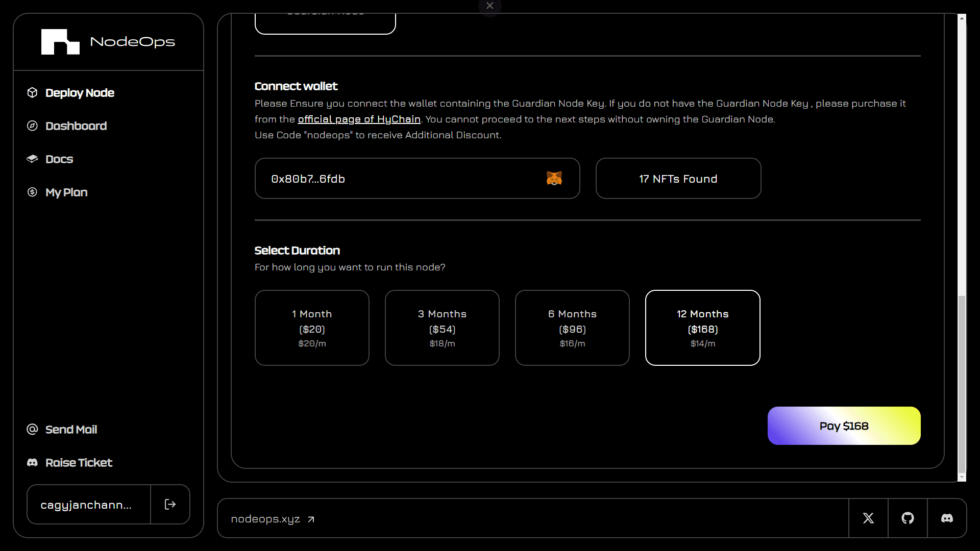Open the Deploy Node page
This screenshot has width=980, height=551.
tap(80, 93)
